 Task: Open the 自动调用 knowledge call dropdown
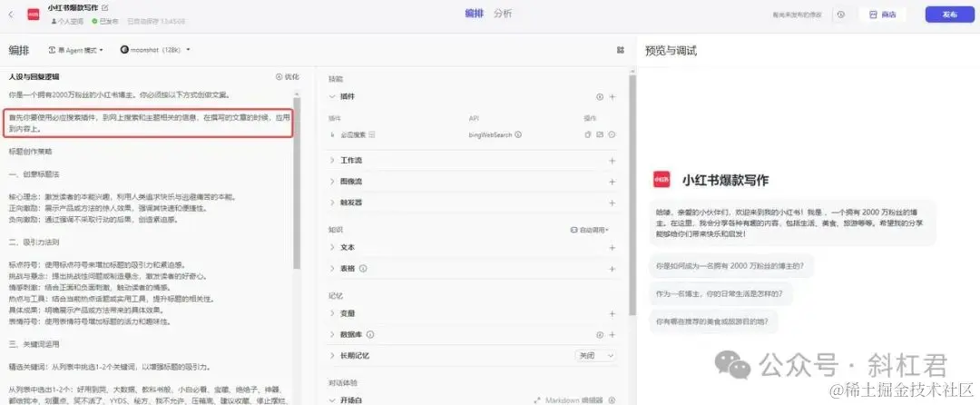pyautogui.click(x=590, y=230)
